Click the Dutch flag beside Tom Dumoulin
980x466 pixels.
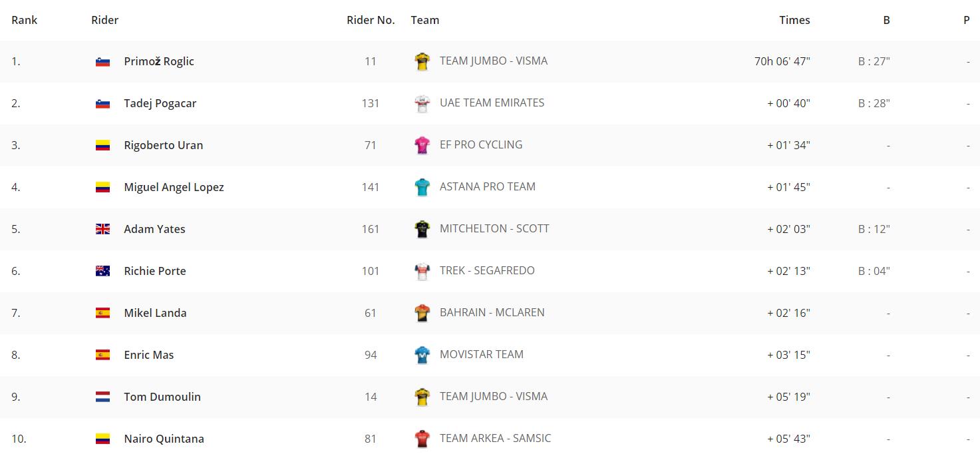point(102,397)
